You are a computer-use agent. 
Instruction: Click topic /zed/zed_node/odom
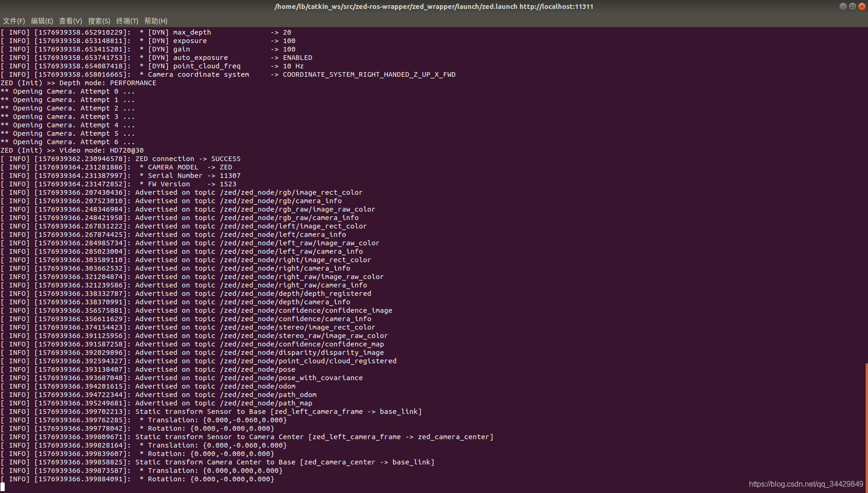258,386
